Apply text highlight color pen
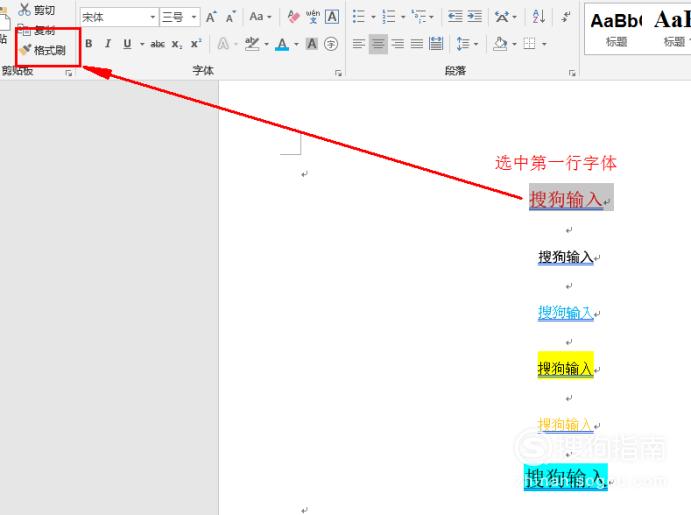This screenshot has height=515, width=691. 252,44
